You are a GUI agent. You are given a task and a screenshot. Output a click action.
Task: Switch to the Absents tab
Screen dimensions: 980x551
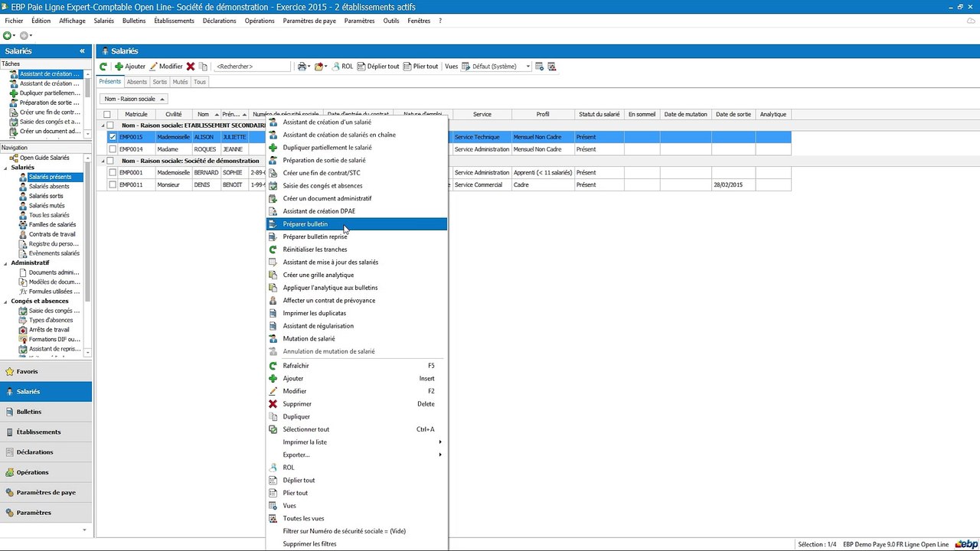tap(136, 82)
